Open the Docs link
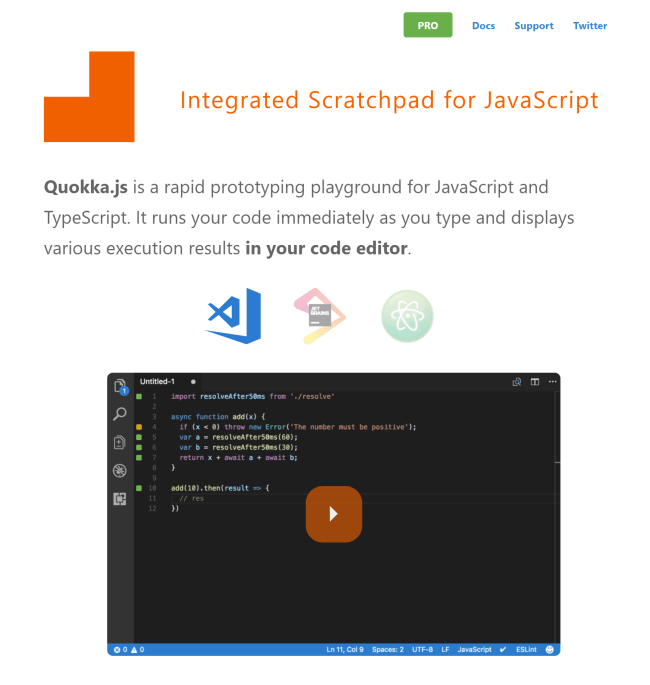 point(483,26)
